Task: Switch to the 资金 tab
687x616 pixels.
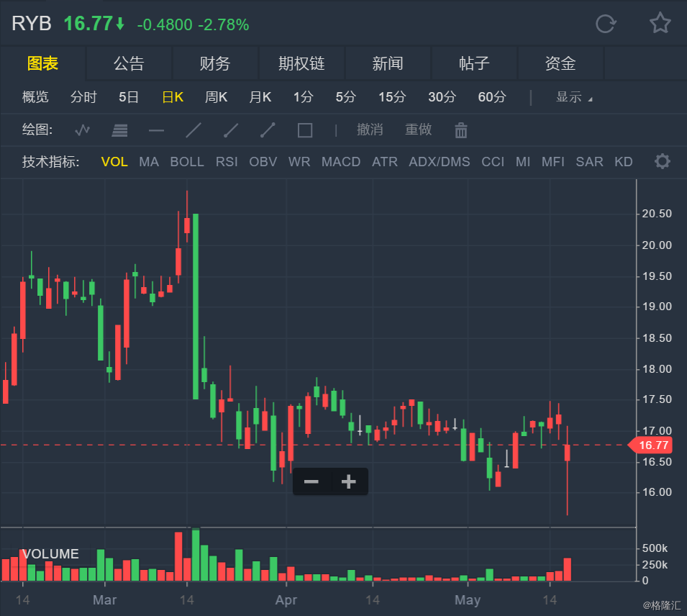Action: [560, 63]
